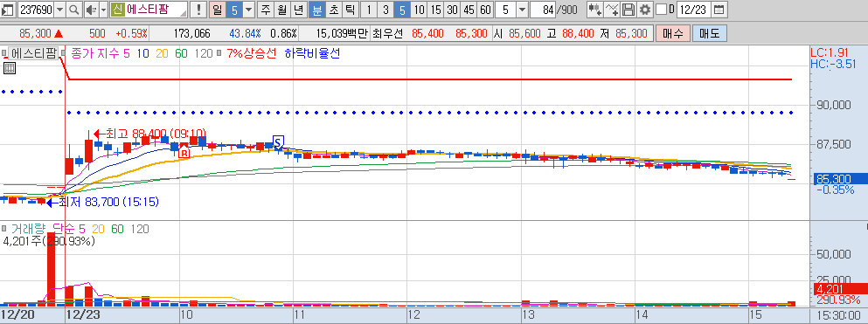Click the 매도 sell button
The height and width of the screenshot is (324, 868).
710,33
